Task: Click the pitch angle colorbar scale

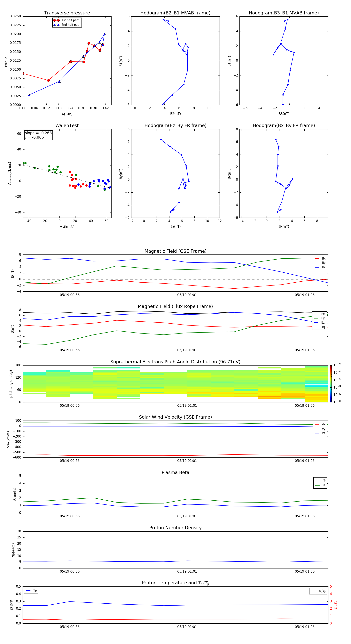Action: (331, 384)
